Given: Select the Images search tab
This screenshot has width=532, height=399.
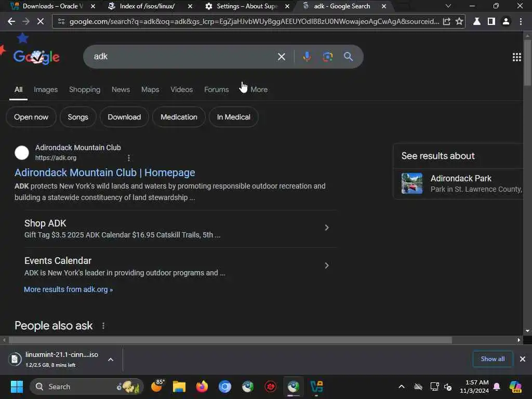Looking at the screenshot, I should [46, 89].
